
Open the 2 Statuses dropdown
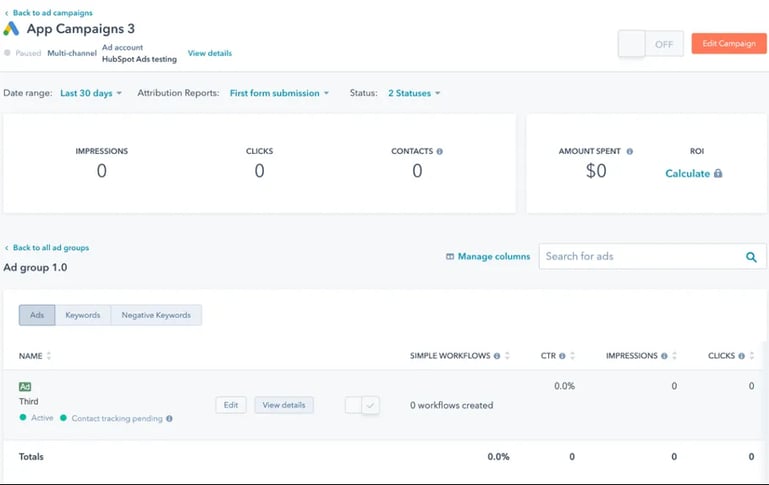point(414,93)
